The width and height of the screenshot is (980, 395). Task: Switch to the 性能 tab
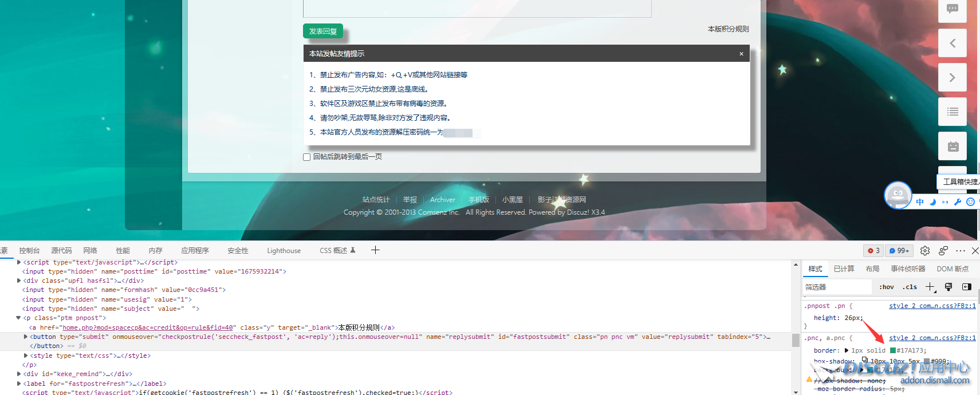click(123, 251)
